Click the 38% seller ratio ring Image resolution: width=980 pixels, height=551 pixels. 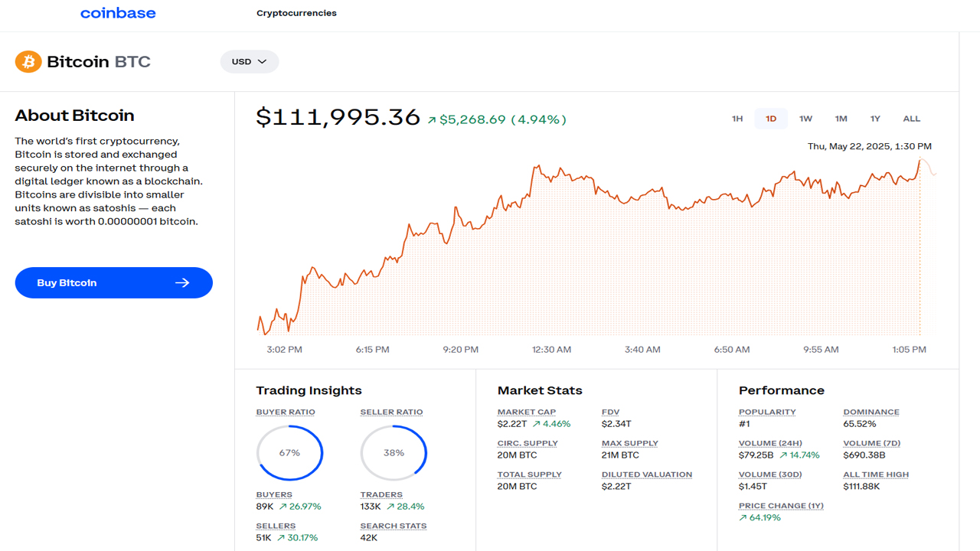(394, 453)
